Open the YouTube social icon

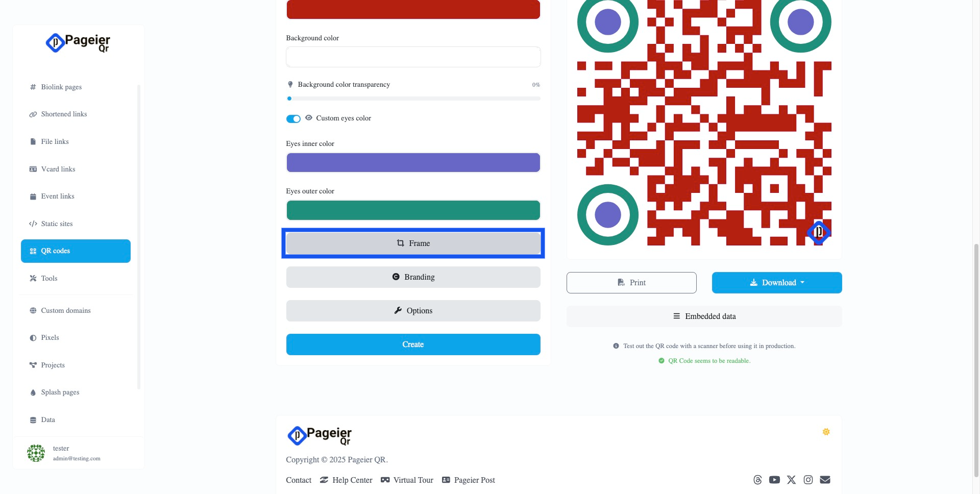[x=774, y=480]
